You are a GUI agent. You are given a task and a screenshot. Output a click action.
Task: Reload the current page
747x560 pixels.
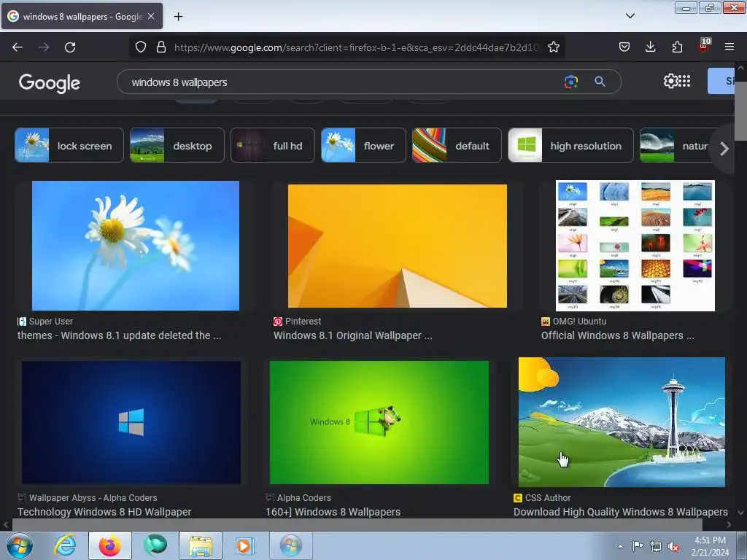click(x=70, y=47)
